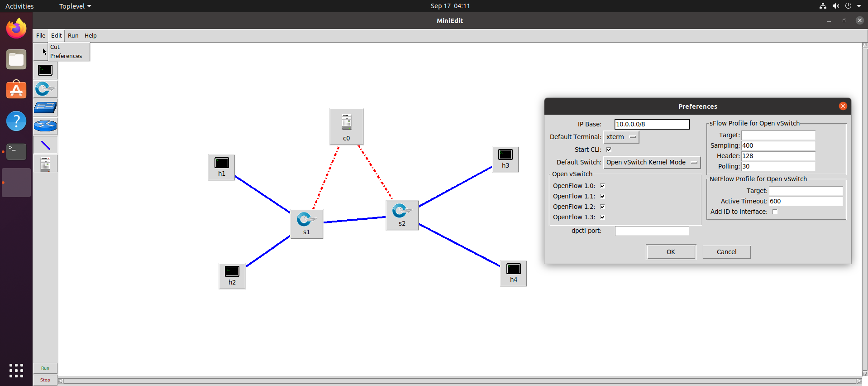Open the Toplevel app menu
Screen dimensions: 868x386
click(x=75, y=6)
